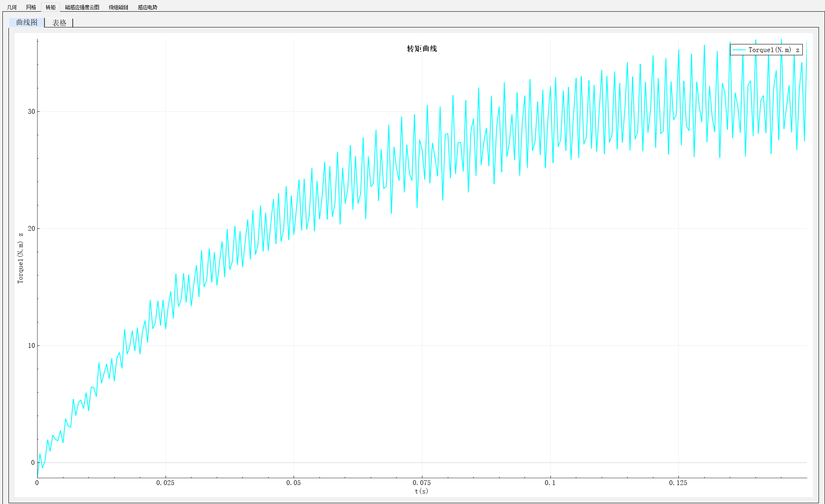
Task: Switch to the 网格 tab
Action: (31, 7)
